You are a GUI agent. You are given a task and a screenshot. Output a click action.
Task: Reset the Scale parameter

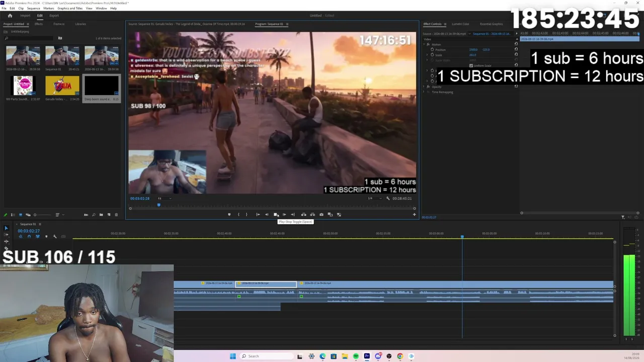click(516, 55)
